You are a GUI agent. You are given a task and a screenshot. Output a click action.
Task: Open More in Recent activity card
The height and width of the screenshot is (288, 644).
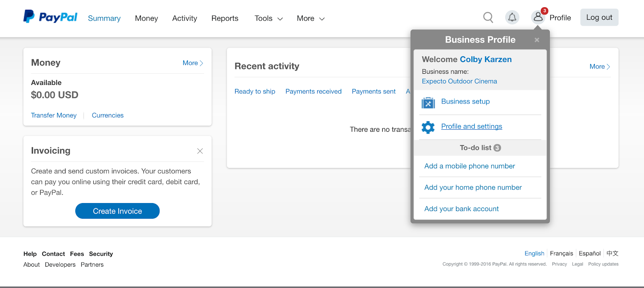coord(600,66)
